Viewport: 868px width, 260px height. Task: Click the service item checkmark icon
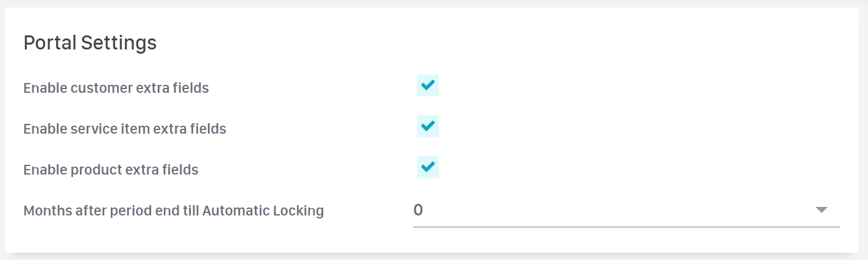(x=428, y=126)
